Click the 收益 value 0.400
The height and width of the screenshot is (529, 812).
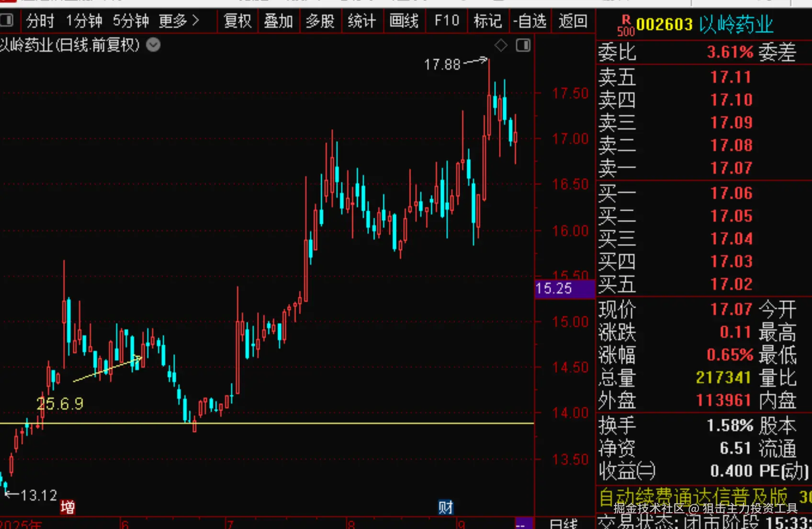[x=731, y=471]
